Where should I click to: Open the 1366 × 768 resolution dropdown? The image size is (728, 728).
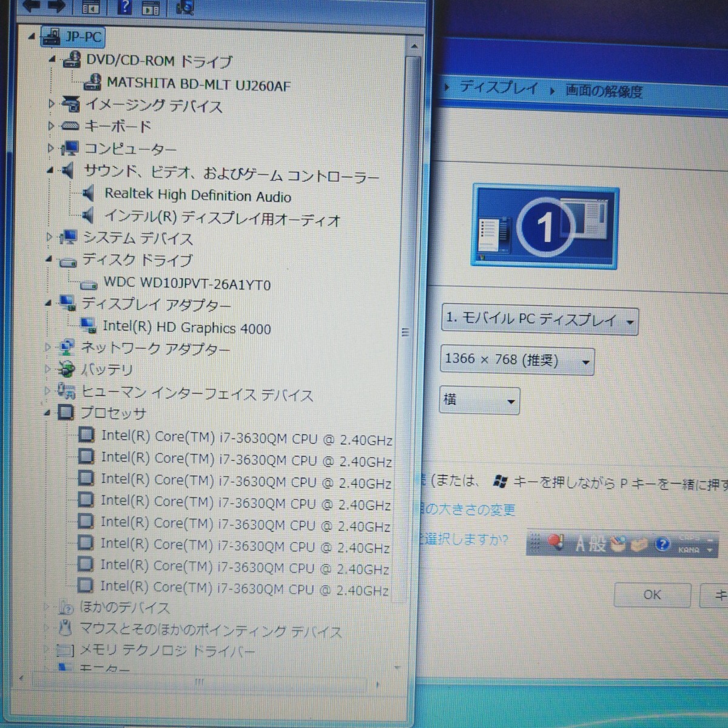tap(517, 360)
